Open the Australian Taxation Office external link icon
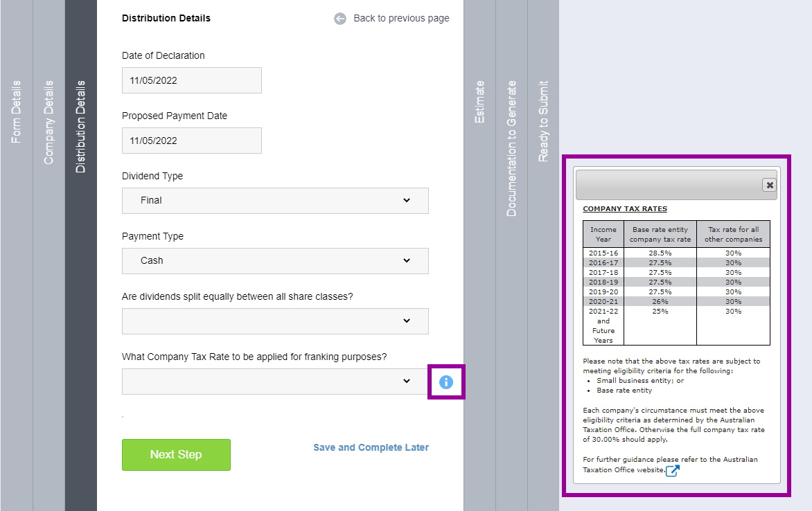 coord(672,471)
